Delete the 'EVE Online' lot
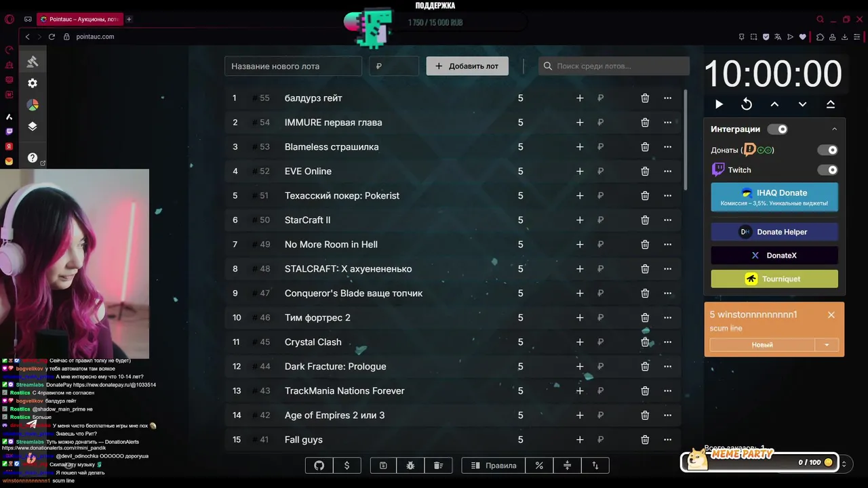The image size is (868, 488). pos(645,171)
